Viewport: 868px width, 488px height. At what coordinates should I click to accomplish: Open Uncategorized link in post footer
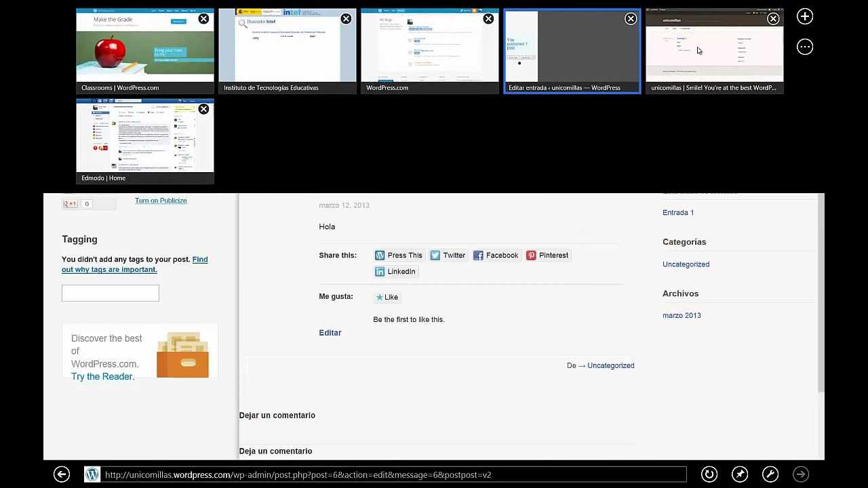611,365
